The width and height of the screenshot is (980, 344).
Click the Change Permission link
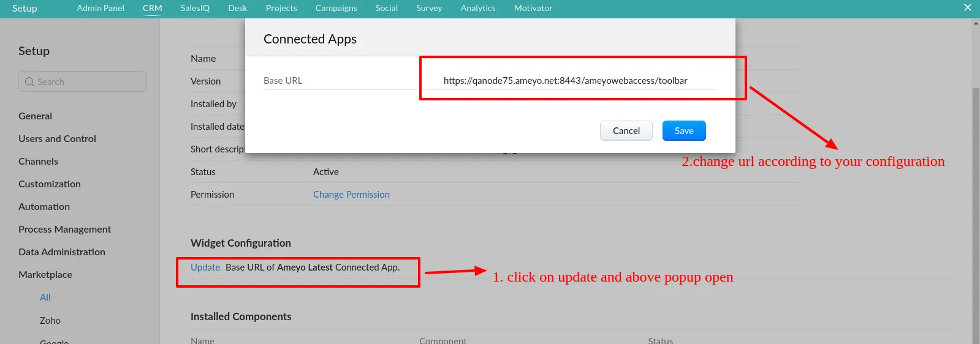click(351, 194)
